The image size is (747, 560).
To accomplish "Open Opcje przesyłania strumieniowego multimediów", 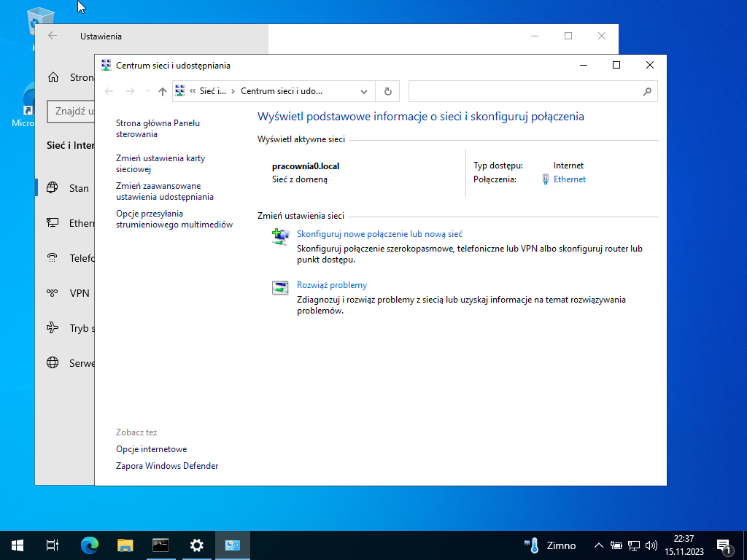I will coord(174,219).
